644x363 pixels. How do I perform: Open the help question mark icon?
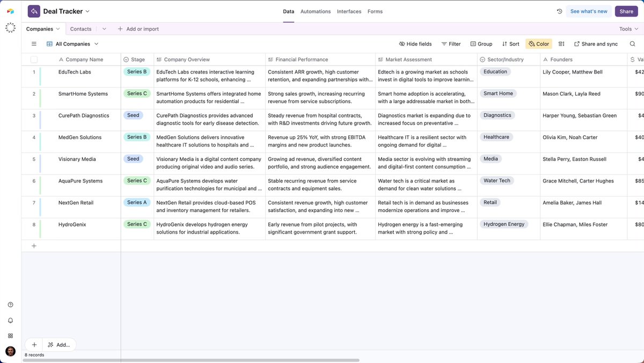pyautogui.click(x=10, y=304)
